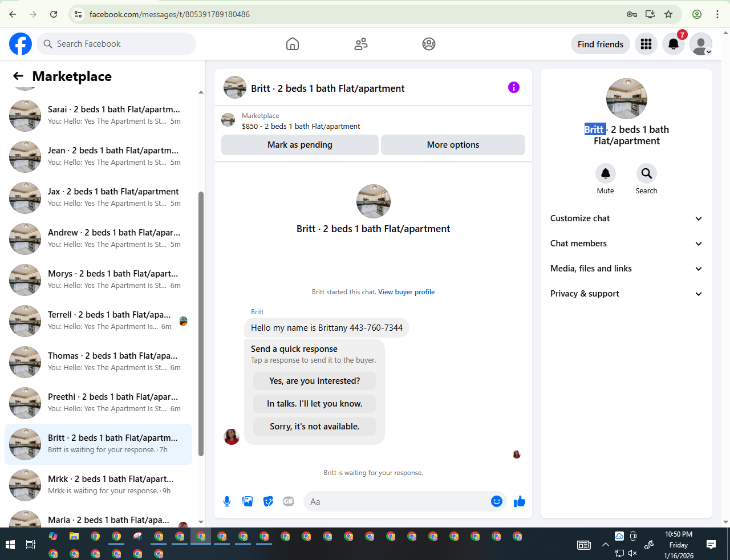Image resolution: width=730 pixels, height=560 pixels.
Task: Open Sarai's conversation in the list
Action: pos(98,115)
